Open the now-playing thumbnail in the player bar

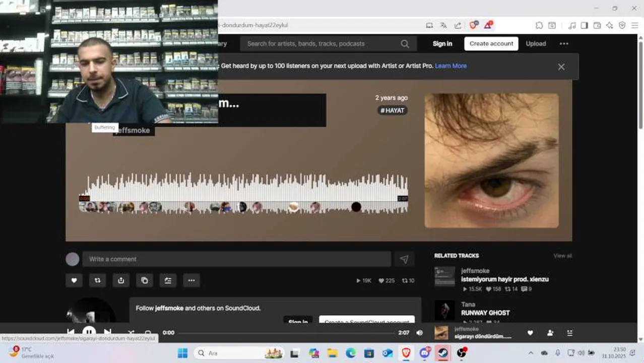pyautogui.click(x=441, y=333)
